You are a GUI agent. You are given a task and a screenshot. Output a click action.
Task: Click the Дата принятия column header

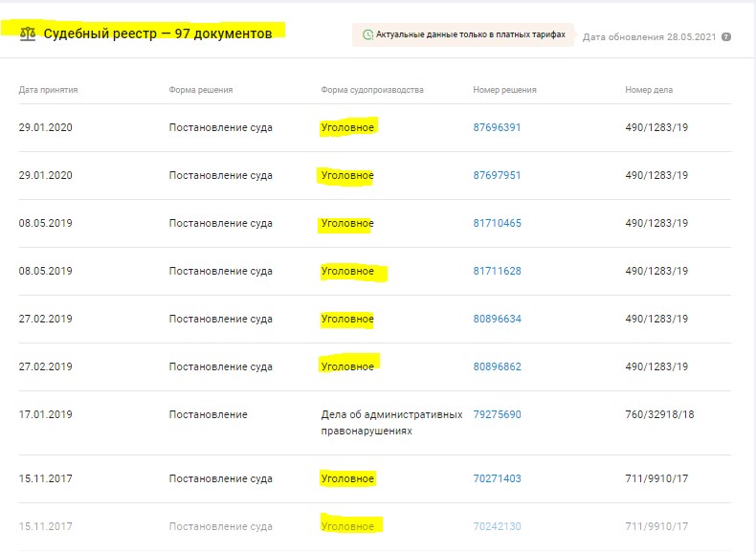click(48, 90)
